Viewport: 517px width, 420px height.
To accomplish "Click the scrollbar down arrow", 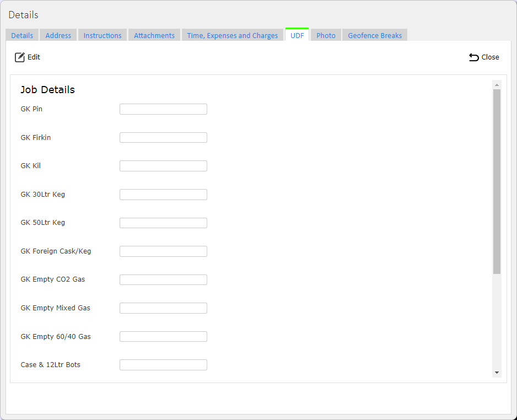I will tap(497, 373).
